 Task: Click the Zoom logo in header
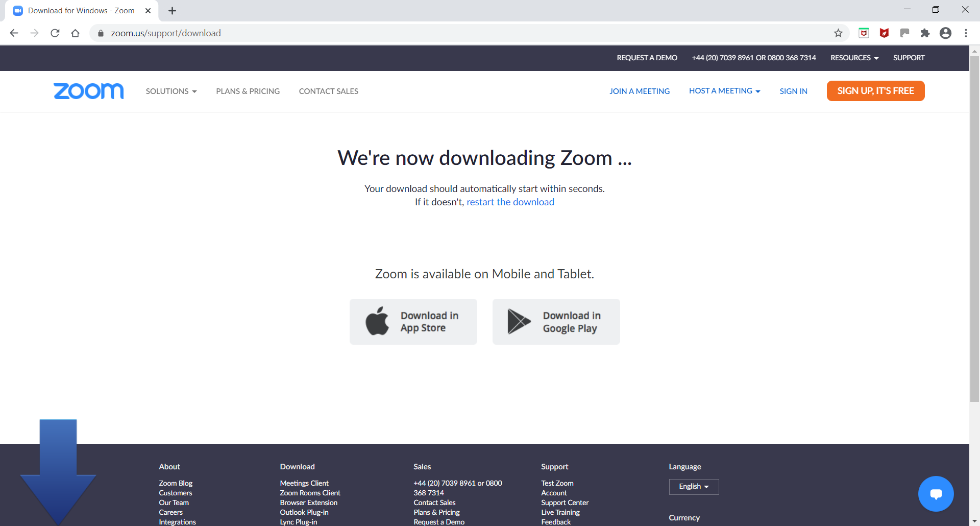[88, 91]
